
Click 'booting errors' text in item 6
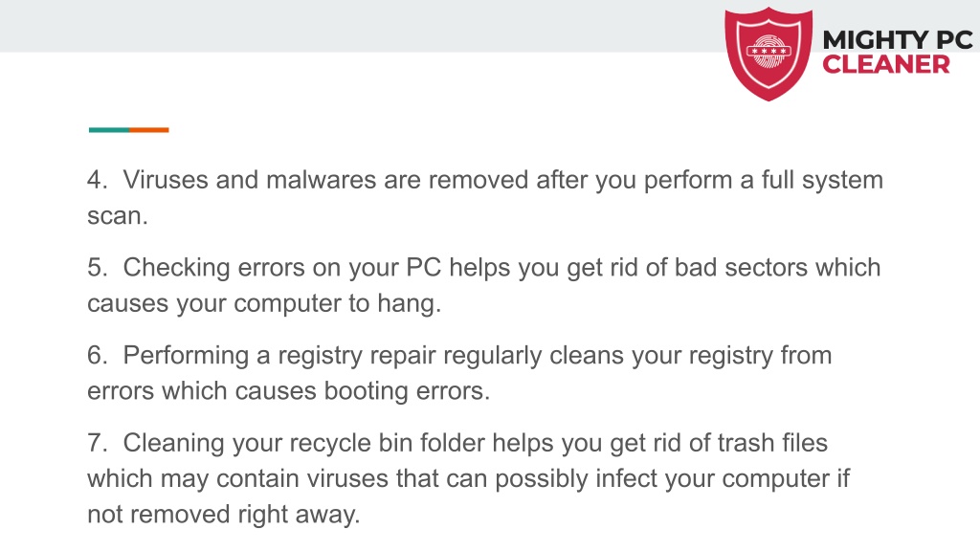click(407, 391)
